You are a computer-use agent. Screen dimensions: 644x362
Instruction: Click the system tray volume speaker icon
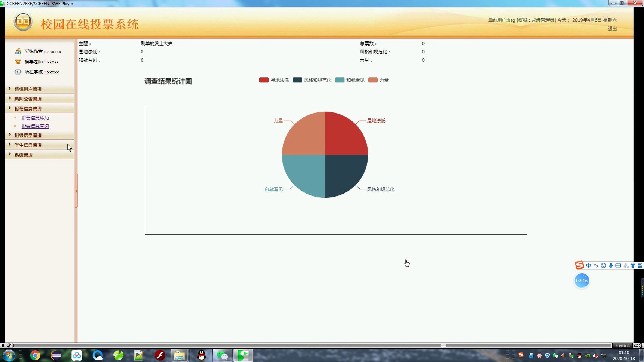tap(596, 356)
